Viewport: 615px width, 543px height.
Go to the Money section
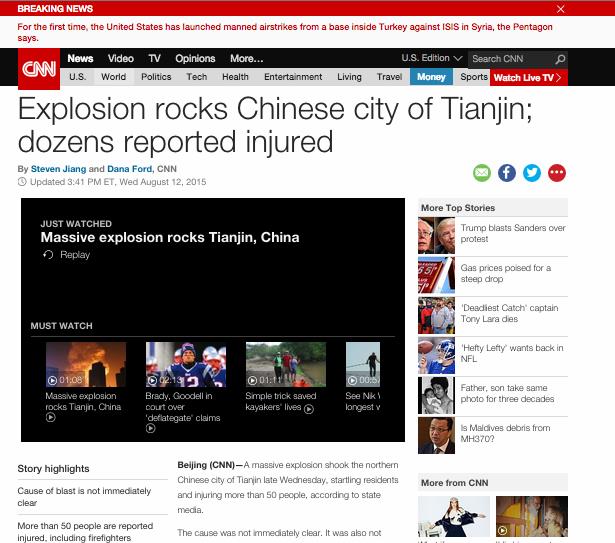431,77
